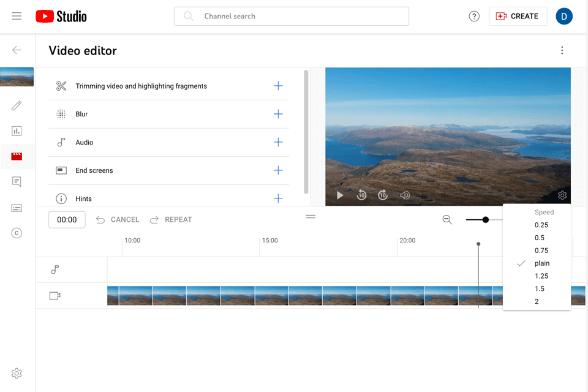This screenshot has height=392, width=588.
Task: Click the YouTube Studio logo
Action: pyautogui.click(x=61, y=16)
